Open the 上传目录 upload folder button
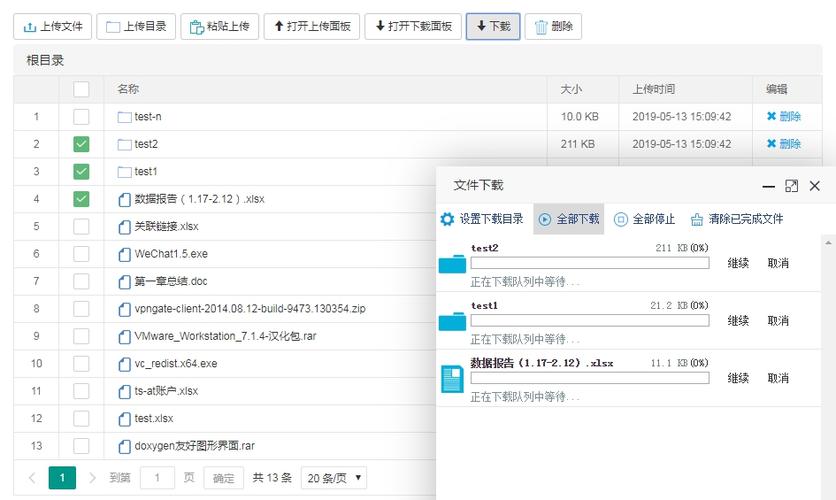 pos(136,27)
